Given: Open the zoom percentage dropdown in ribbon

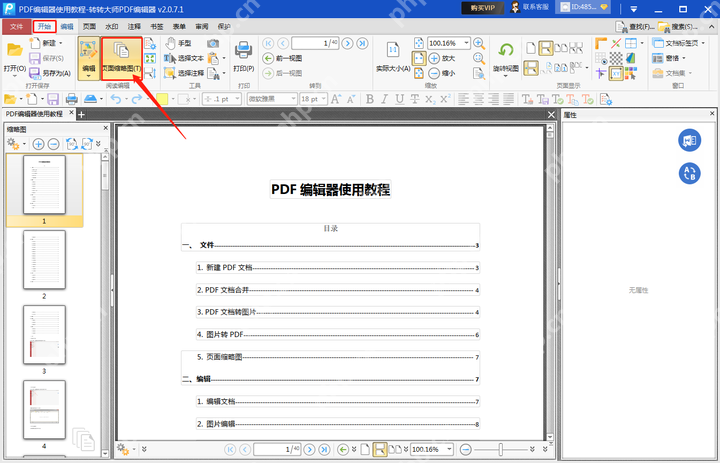Looking at the screenshot, I should click(x=467, y=43).
